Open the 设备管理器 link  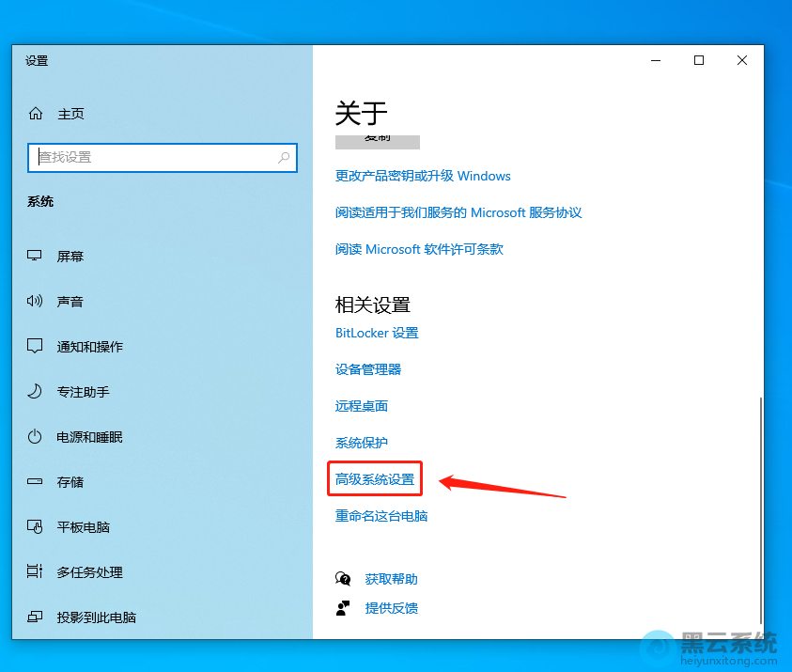(x=370, y=368)
